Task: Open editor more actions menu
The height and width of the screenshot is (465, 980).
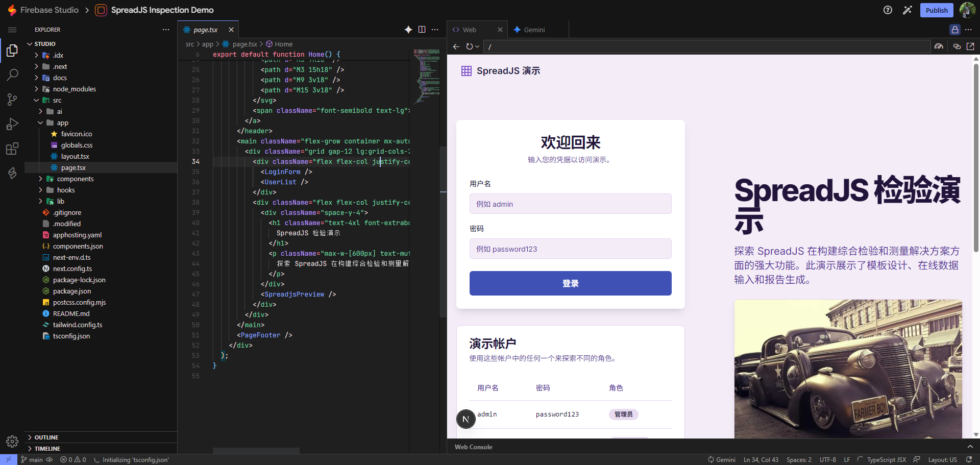Action: coord(435,30)
